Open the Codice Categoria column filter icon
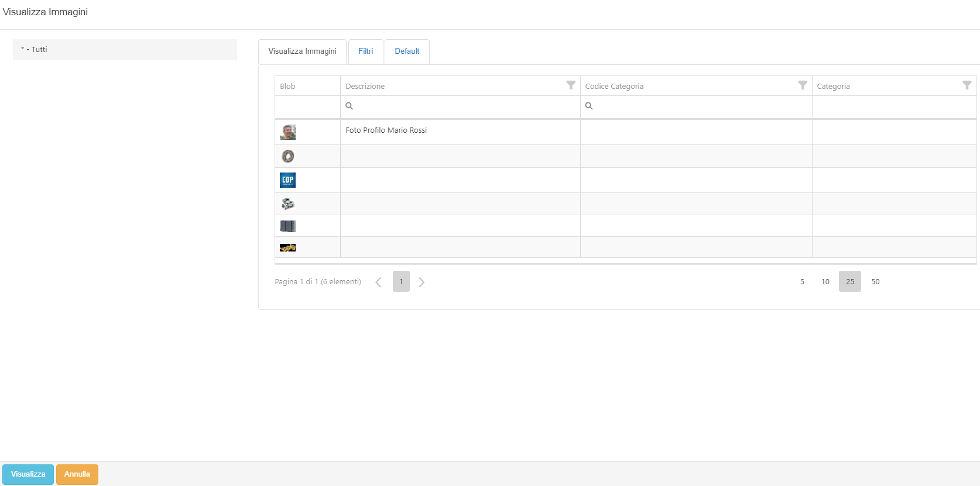Image resolution: width=980 pixels, height=486 pixels. coord(803,85)
